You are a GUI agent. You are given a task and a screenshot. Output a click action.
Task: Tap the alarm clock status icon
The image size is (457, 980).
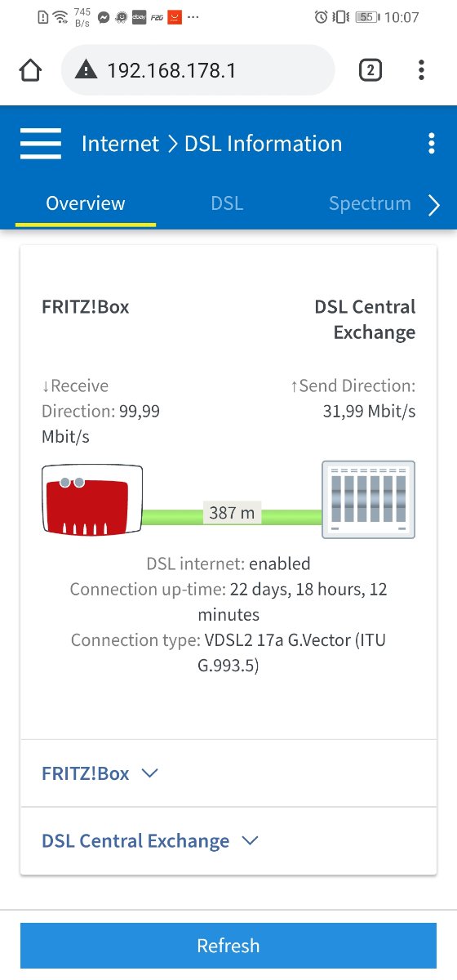[x=322, y=16]
